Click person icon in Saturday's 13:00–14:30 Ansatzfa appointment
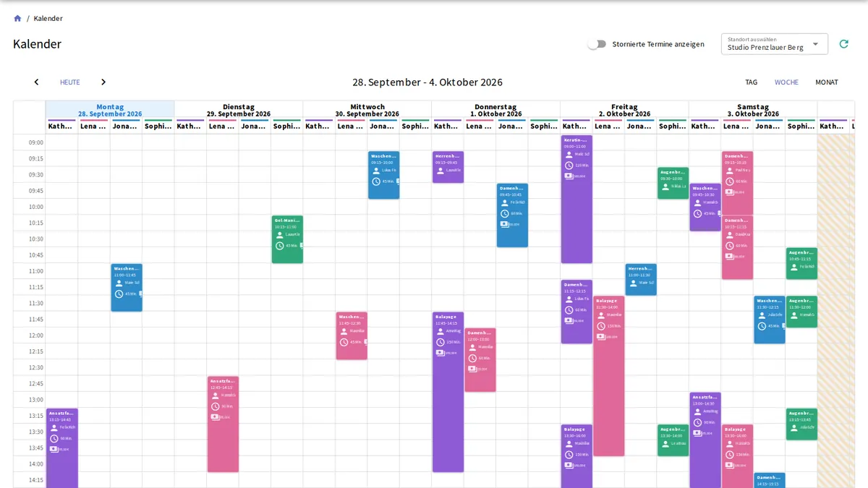This screenshot has width=868, height=488. (697, 411)
